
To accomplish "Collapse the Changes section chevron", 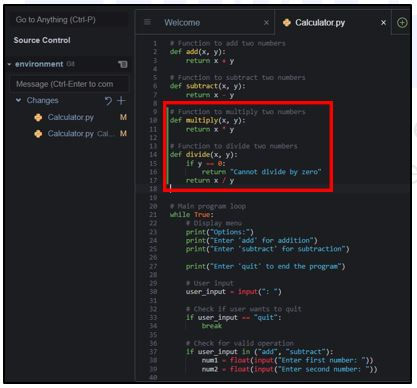I will tap(19, 100).
